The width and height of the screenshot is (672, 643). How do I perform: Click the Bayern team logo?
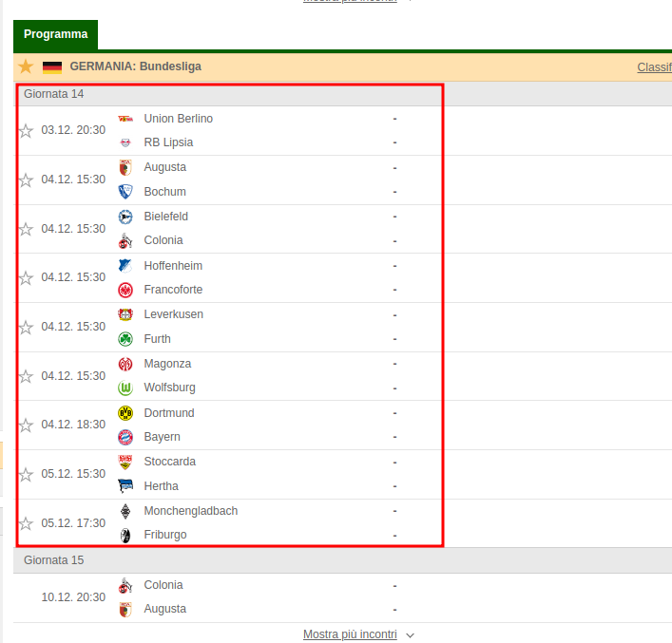[125, 438]
